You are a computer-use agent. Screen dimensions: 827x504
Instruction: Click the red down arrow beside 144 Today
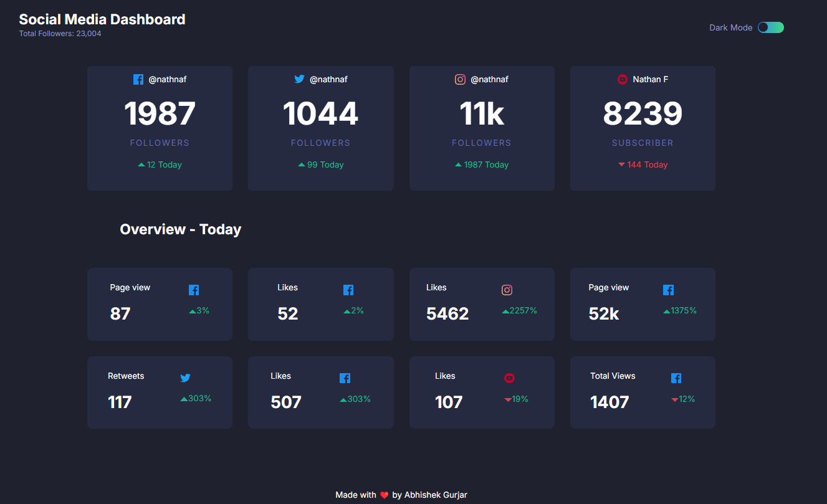click(x=621, y=165)
